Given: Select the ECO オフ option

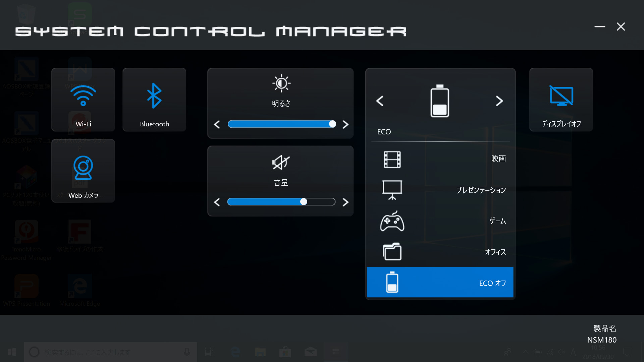Looking at the screenshot, I should (440, 282).
